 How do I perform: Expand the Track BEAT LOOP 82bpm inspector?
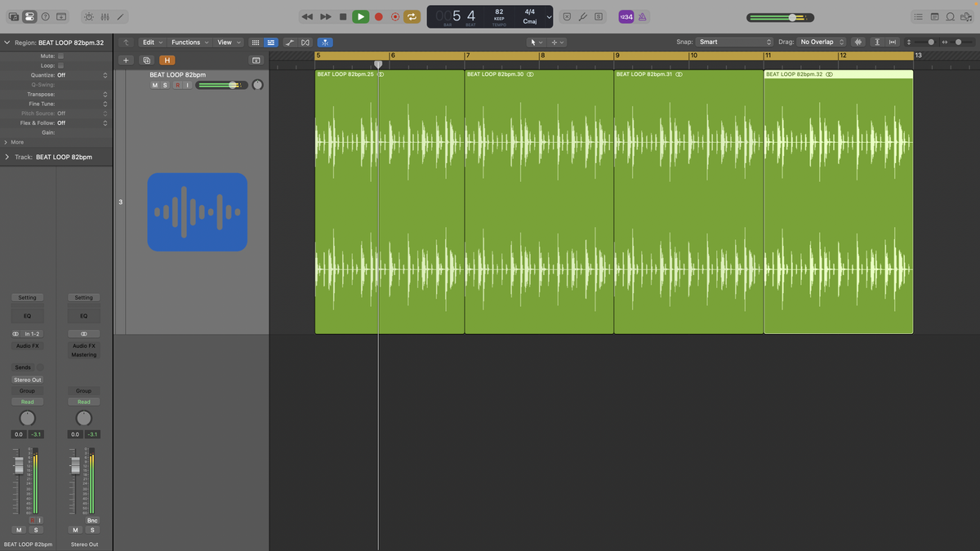pyautogui.click(x=7, y=157)
